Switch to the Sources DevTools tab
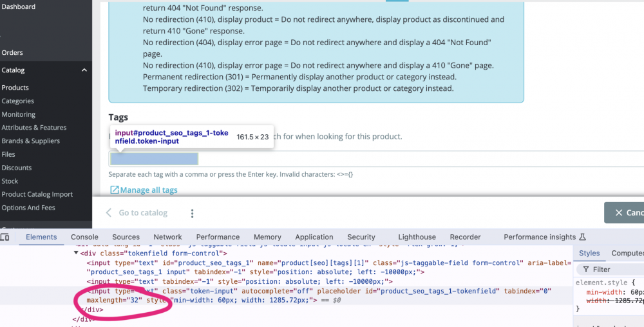Viewport: 644px width, 327px height. 126,237
